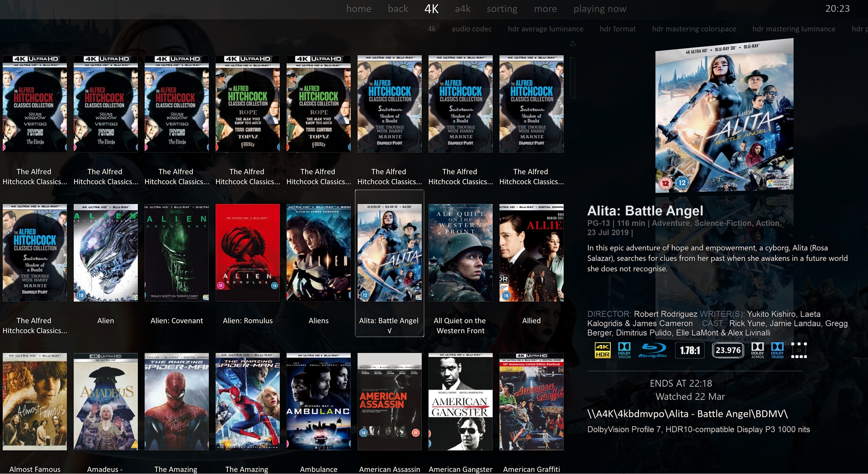Select the audio codec filter

(472, 28)
